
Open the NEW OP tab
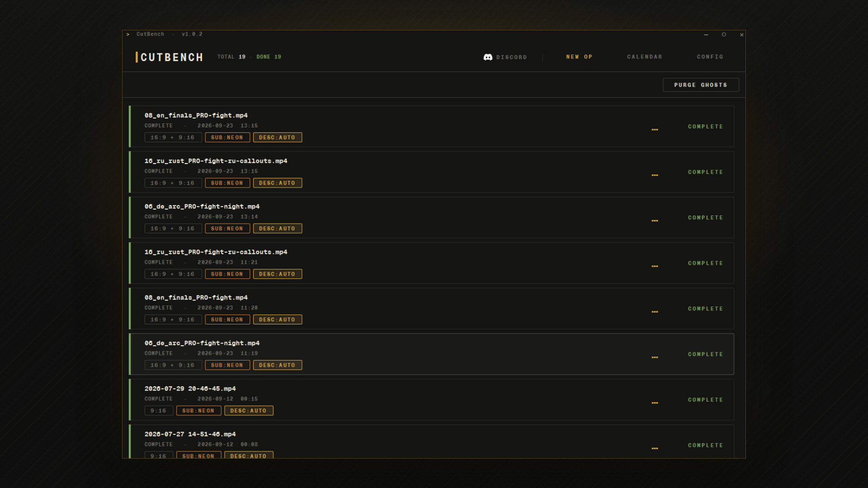[579, 57]
